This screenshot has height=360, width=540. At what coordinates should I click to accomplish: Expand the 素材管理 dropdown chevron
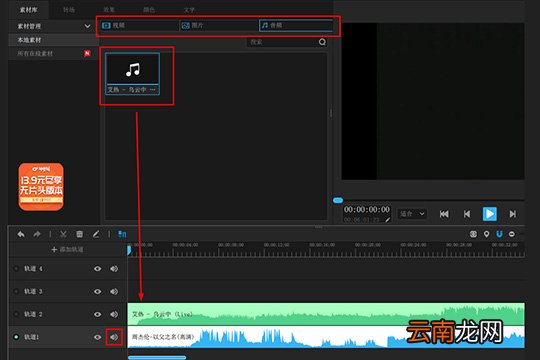pyautogui.click(x=87, y=26)
